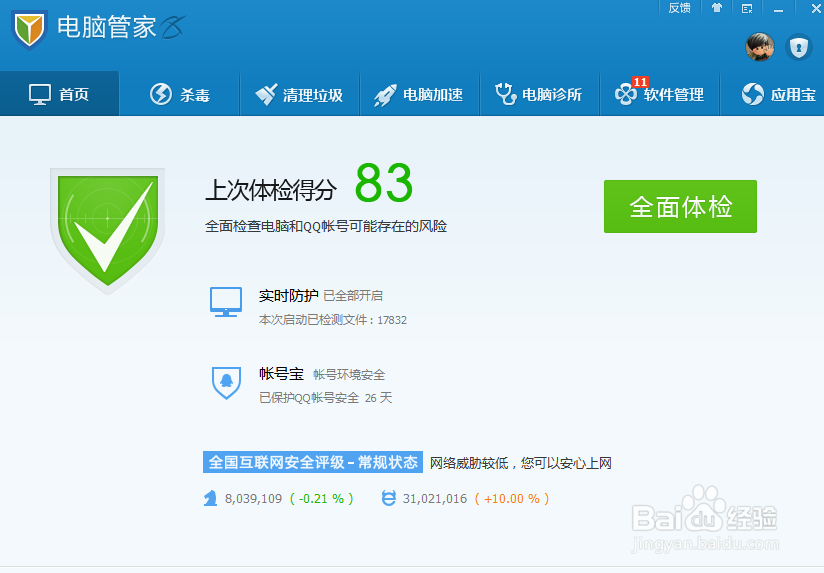Click the -0.21 % change value

pos(322,498)
